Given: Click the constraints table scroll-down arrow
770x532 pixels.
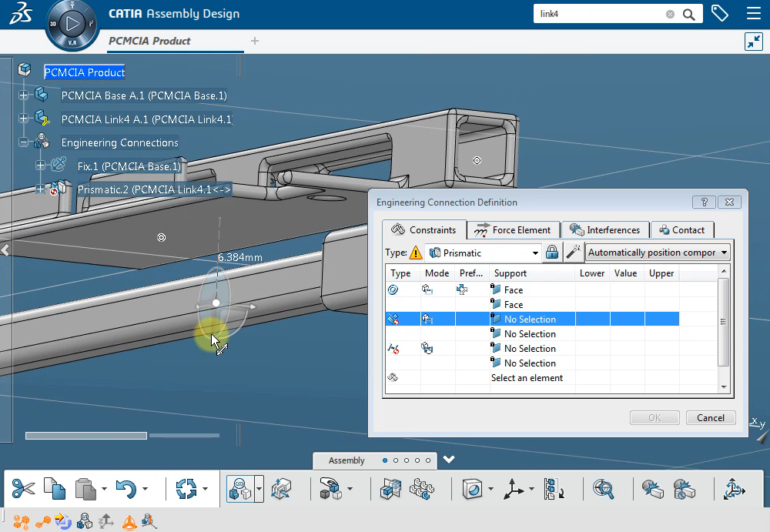Looking at the screenshot, I should click(723, 387).
